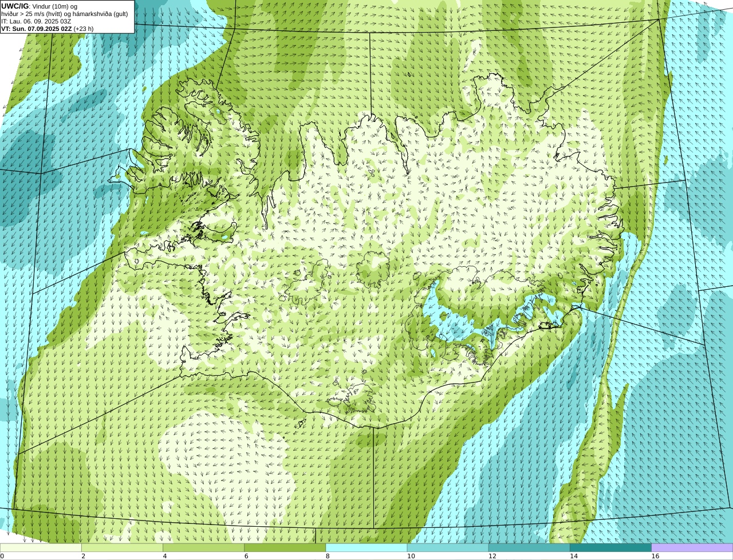Image resolution: width=733 pixels, height=560 pixels.
Task: Click the "IT: Lau. 06. 09. 2025 03Z" line
Action: 36,21
